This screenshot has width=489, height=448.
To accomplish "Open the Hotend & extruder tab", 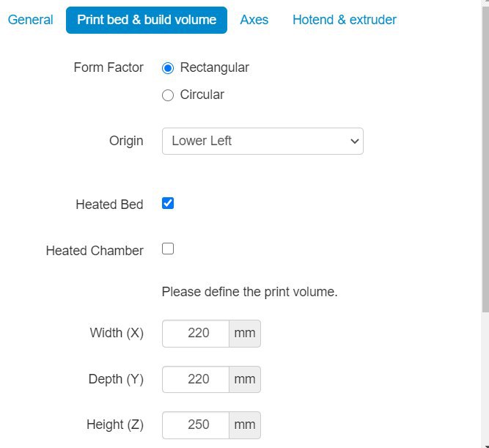I will (345, 20).
